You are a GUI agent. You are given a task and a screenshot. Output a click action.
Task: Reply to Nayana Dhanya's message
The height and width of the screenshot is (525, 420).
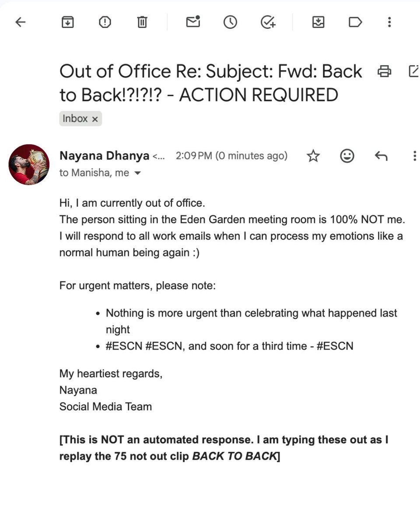[x=381, y=156]
